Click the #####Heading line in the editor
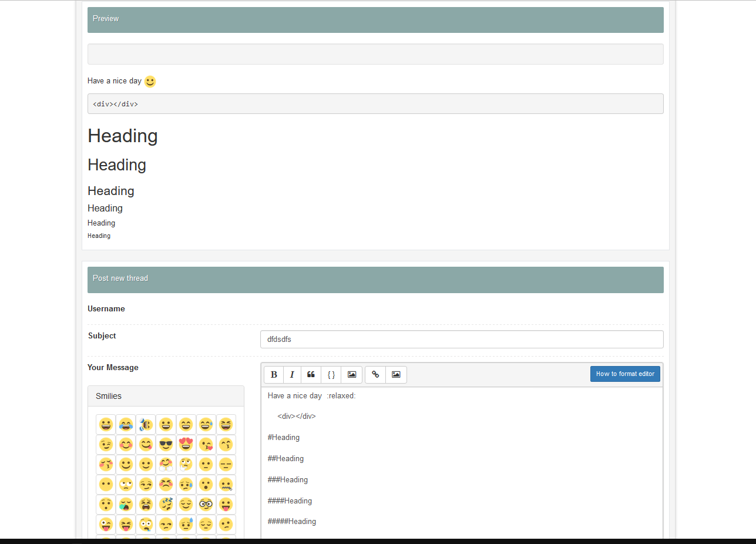The image size is (756, 544). point(292,522)
